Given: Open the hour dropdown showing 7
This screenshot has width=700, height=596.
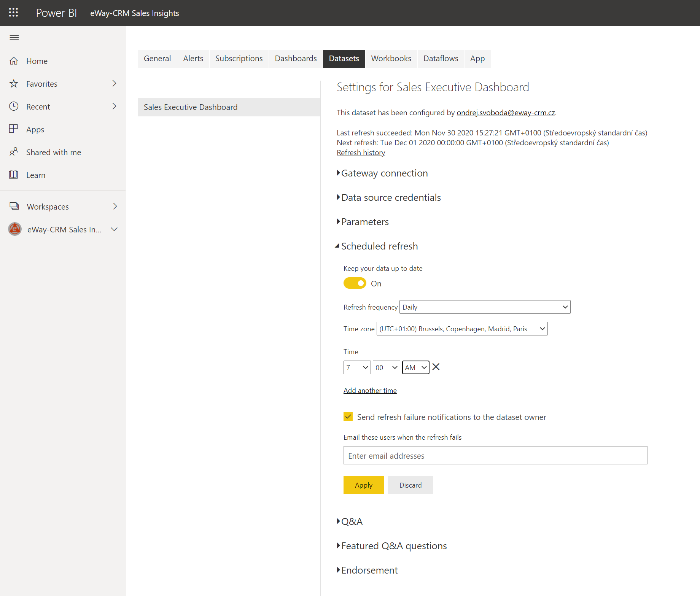Looking at the screenshot, I should point(357,367).
